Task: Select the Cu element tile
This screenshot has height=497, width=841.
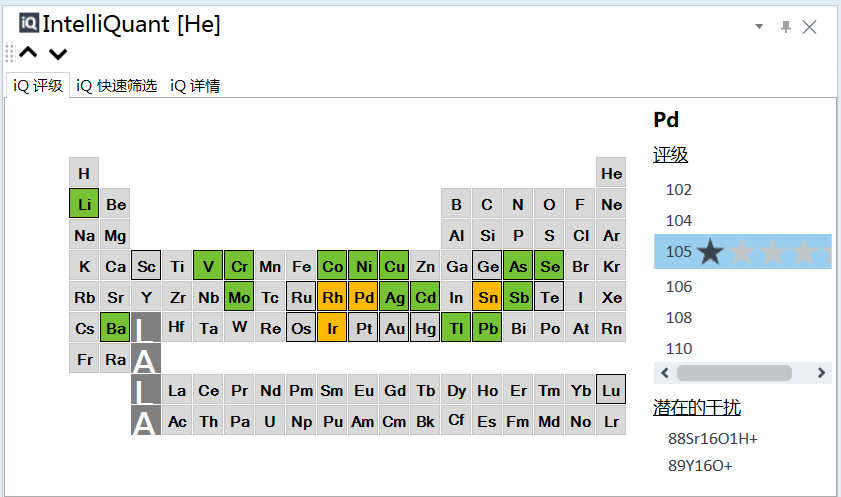Action: (394, 266)
